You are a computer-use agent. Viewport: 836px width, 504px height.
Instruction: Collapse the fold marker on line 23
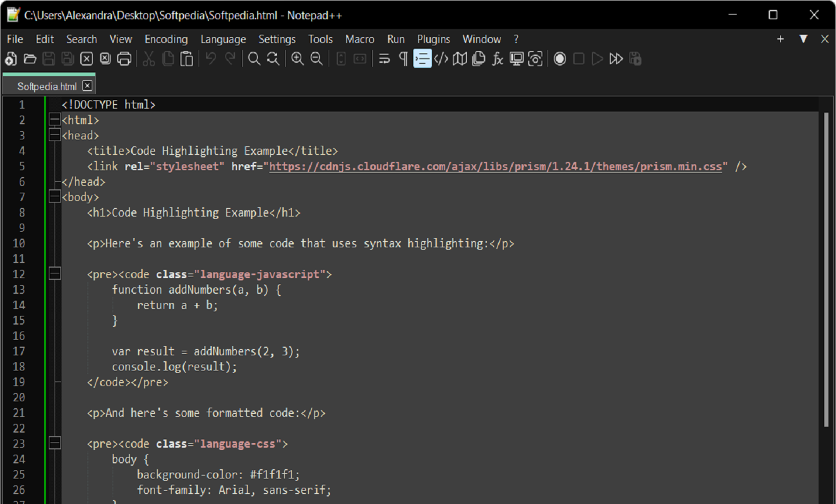55,443
